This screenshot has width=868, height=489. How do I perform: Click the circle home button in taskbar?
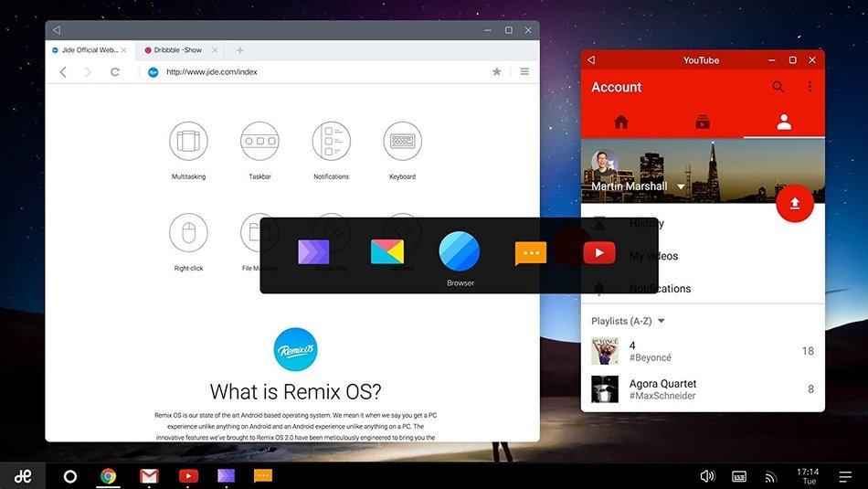tap(70, 476)
